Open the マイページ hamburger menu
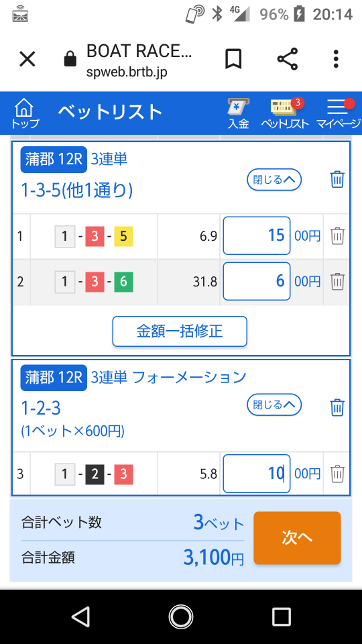The height and width of the screenshot is (644, 362). coord(339,113)
